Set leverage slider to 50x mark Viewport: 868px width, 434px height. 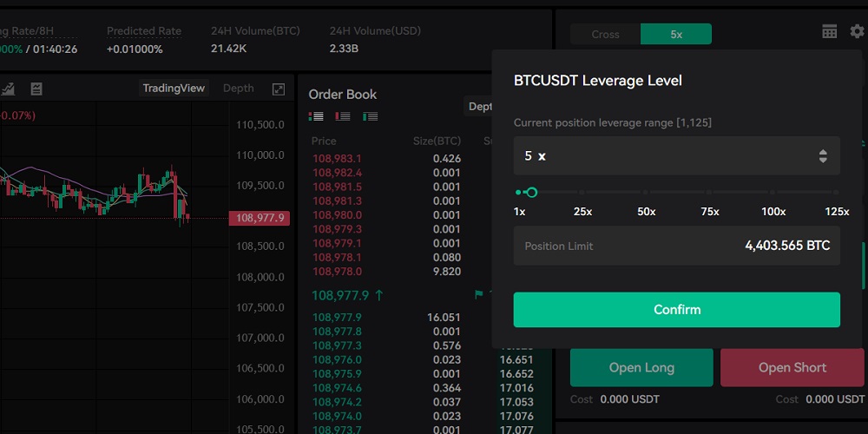646,193
